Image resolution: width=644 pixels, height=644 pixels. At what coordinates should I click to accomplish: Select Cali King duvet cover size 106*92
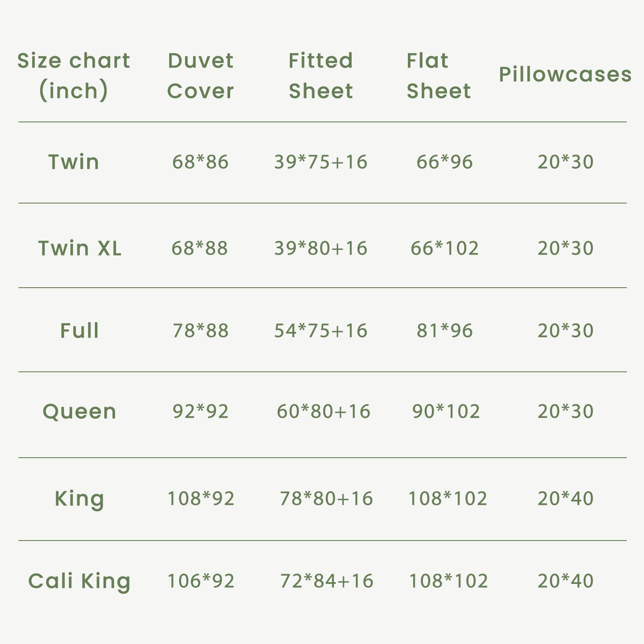pyautogui.click(x=200, y=581)
